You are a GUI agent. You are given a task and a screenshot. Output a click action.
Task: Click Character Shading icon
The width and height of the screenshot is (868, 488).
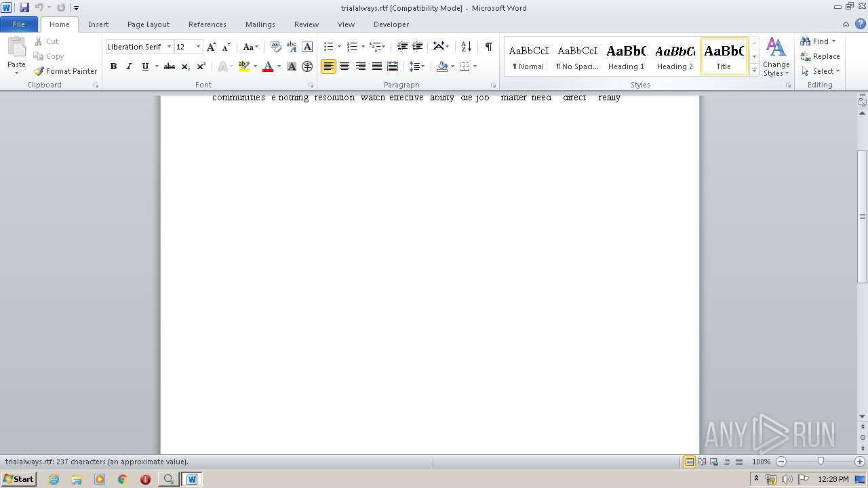(x=292, y=66)
